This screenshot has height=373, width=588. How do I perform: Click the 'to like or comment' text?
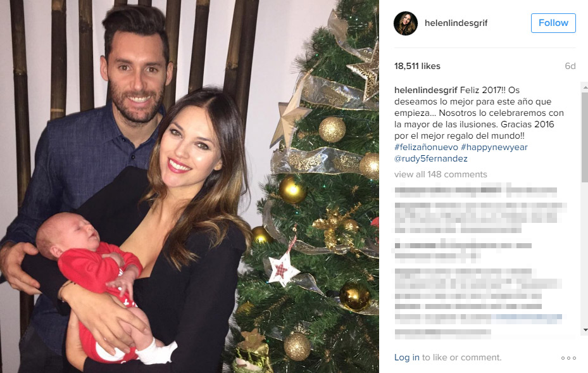click(461, 358)
